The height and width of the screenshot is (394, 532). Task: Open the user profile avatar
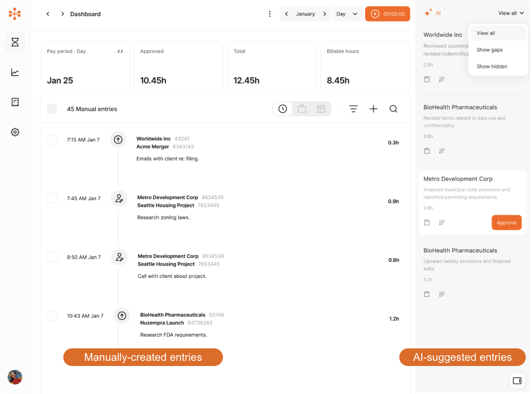(x=15, y=377)
